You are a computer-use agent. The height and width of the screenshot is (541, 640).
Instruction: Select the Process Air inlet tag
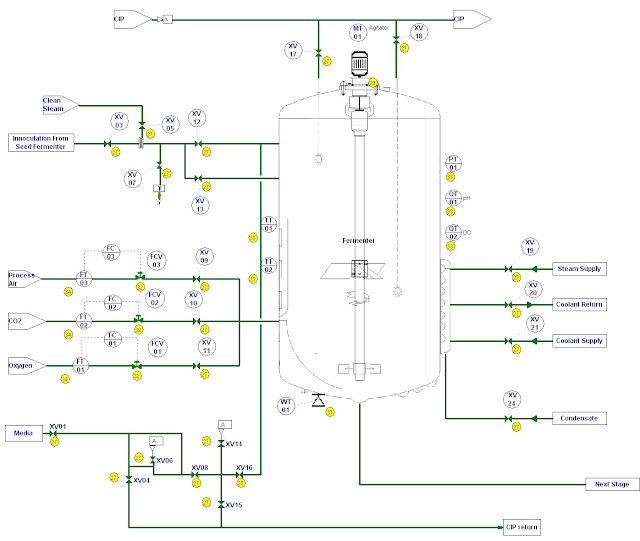coord(24,279)
